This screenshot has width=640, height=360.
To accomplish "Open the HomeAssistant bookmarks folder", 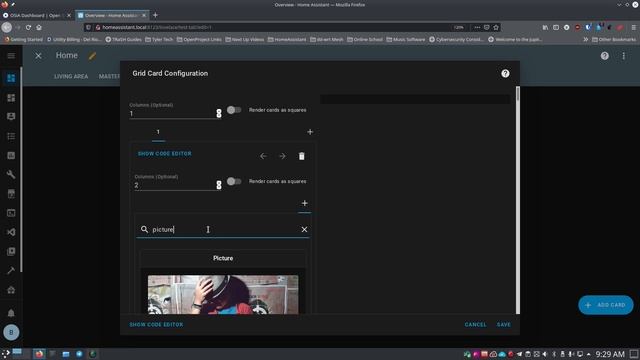I will pos(287,40).
